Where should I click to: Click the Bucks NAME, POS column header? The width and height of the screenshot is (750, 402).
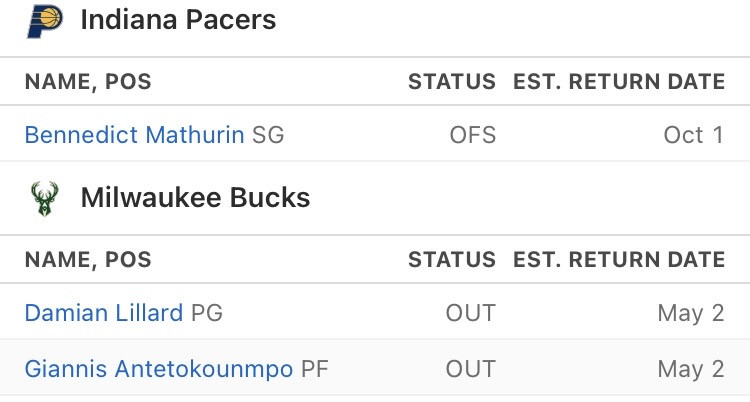click(x=88, y=260)
